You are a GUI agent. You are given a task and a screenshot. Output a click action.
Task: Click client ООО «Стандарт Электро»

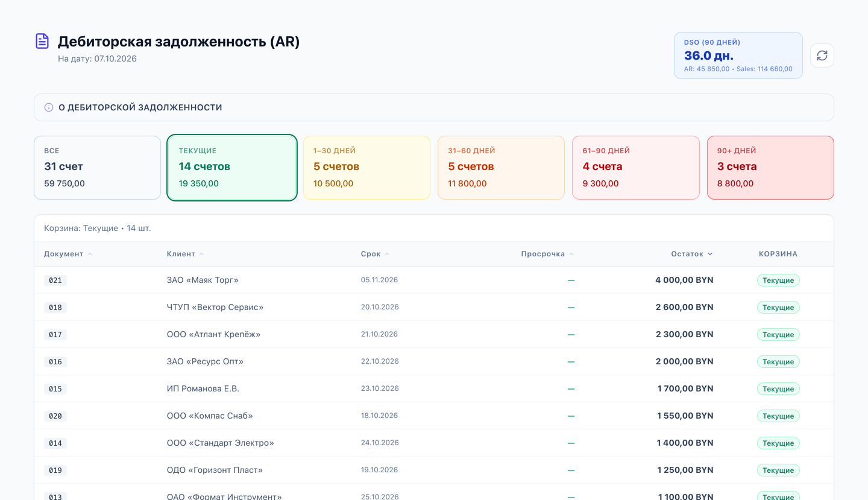[x=221, y=443]
